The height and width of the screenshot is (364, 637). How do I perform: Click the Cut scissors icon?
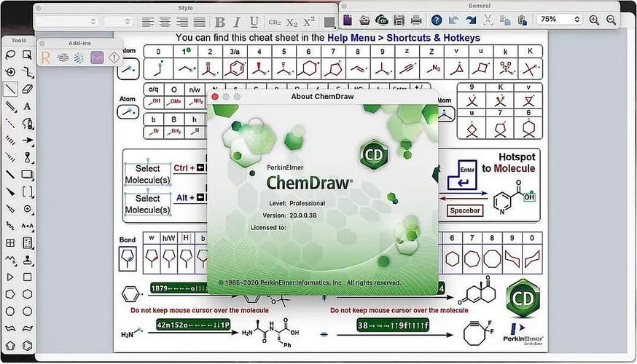tap(488, 20)
